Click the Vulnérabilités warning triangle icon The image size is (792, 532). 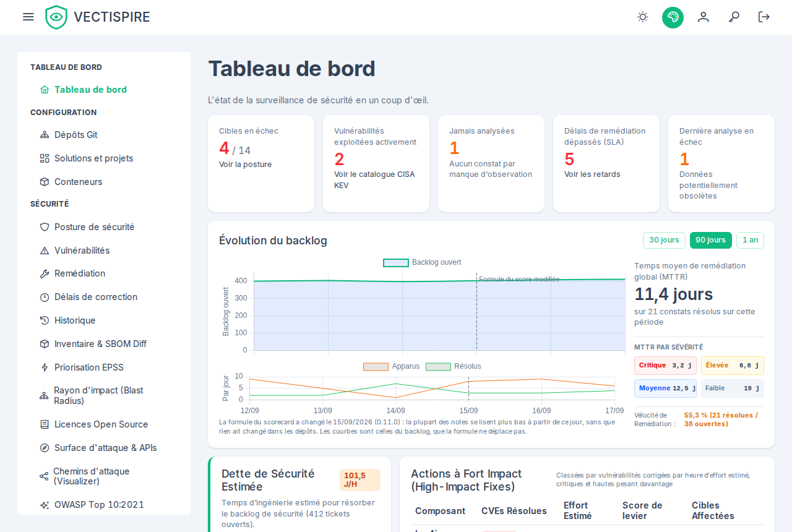(x=45, y=251)
